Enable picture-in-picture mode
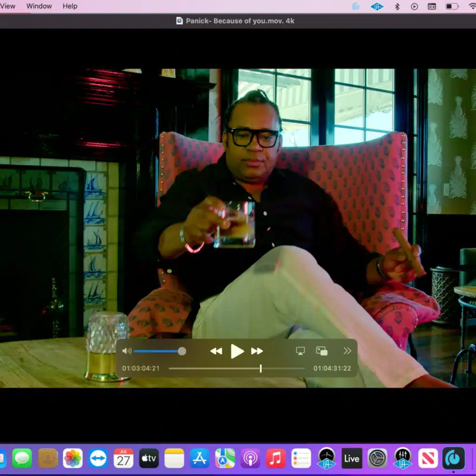This screenshot has width=476, height=476. click(322, 351)
